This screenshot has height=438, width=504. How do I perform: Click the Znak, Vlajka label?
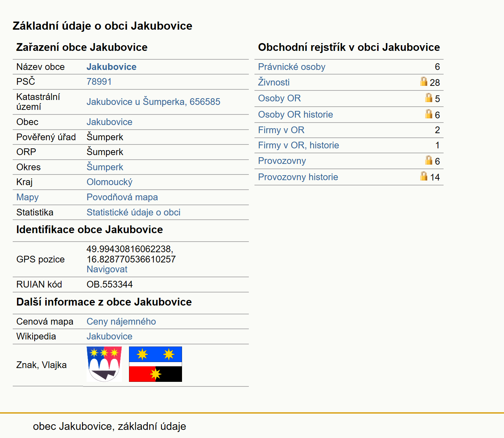[x=41, y=365]
